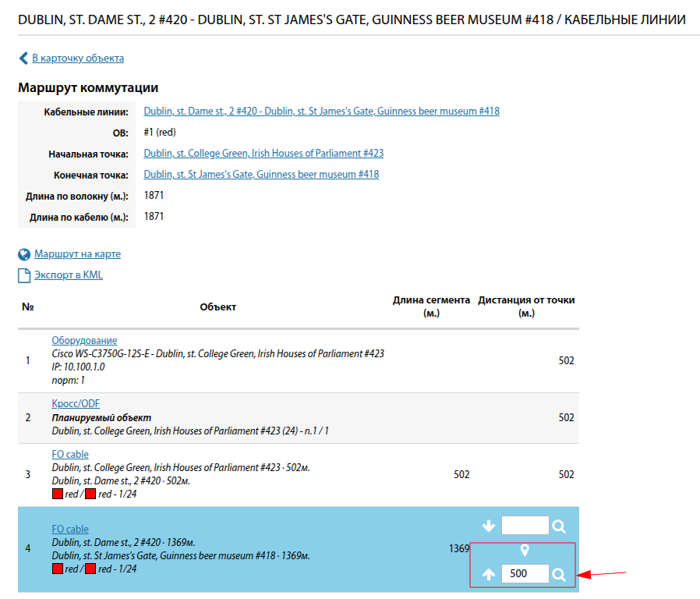Screen dimensions: 700x599
Task: Click the down arrow icon in row 4
Action: (489, 526)
